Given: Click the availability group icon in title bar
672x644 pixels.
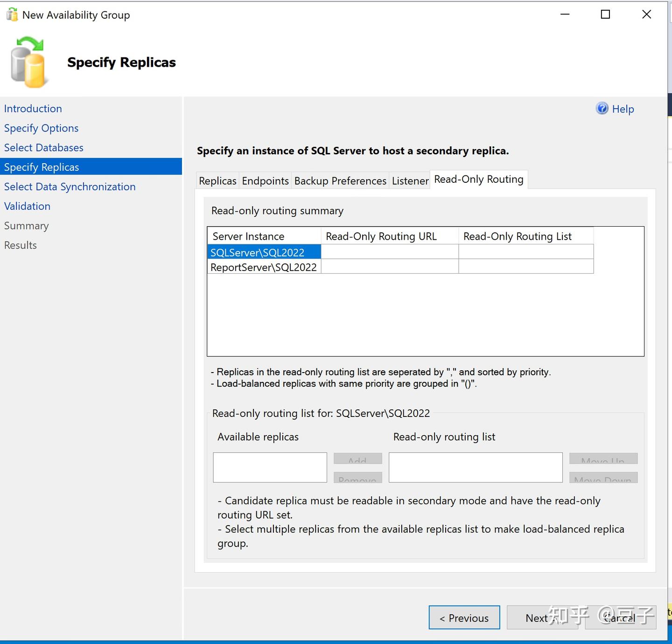Looking at the screenshot, I should click(12, 14).
